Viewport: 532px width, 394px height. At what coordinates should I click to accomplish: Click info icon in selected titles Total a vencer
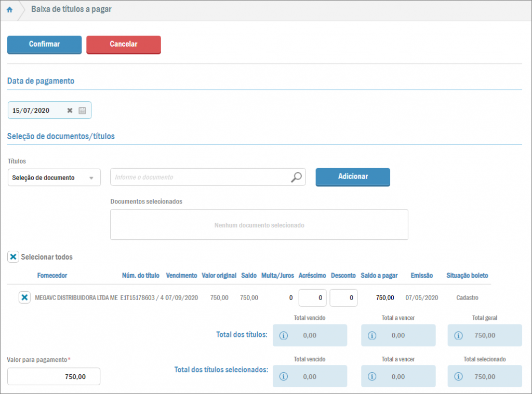click(371, 377)
